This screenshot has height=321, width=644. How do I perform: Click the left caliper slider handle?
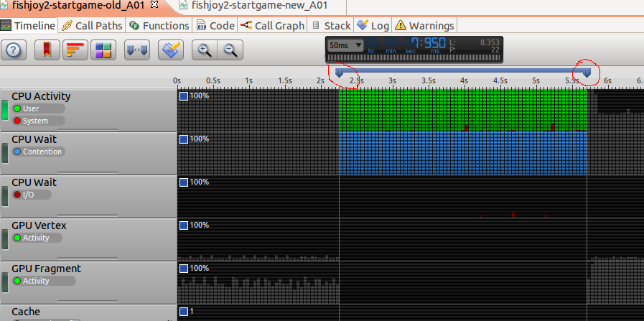340,72
